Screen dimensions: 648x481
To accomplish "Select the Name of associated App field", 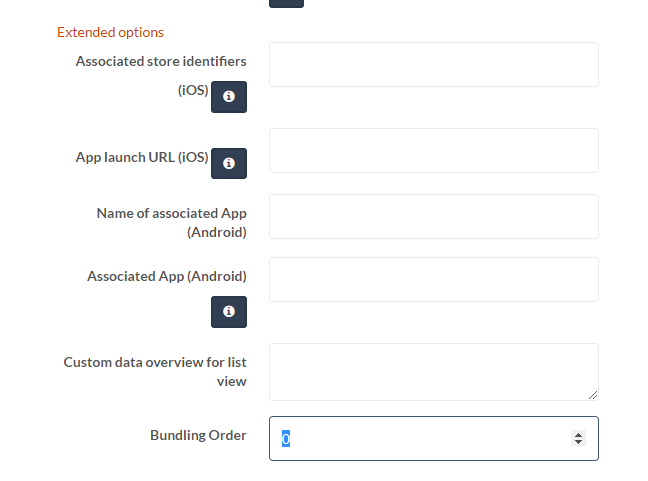I will [x=434, y=217].
